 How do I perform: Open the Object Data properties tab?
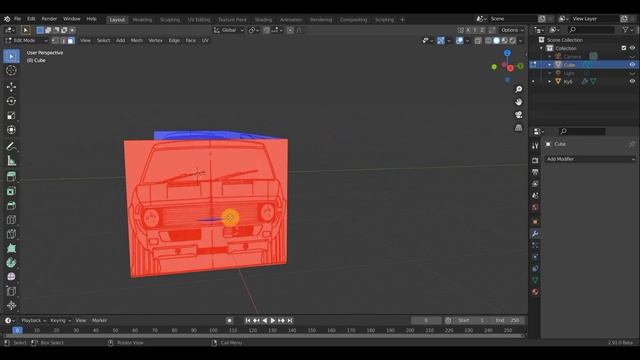[x=535, y=280]
